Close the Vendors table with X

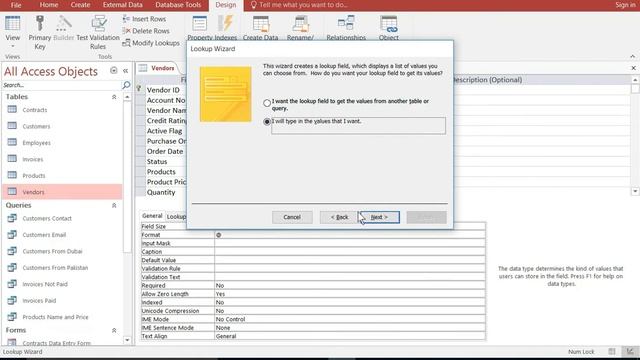633,68
